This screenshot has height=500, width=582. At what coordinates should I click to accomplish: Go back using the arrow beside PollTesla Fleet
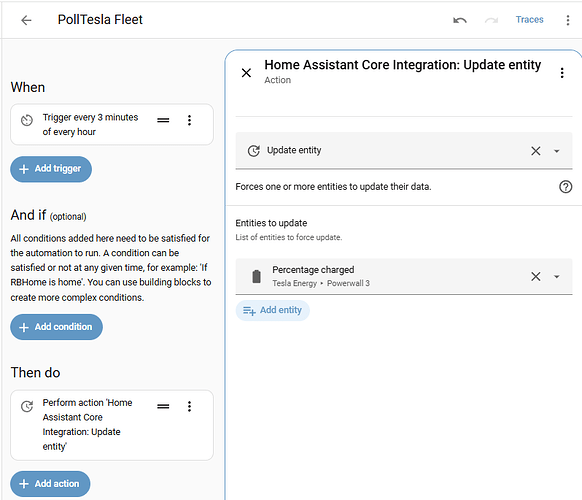[26, 20]
